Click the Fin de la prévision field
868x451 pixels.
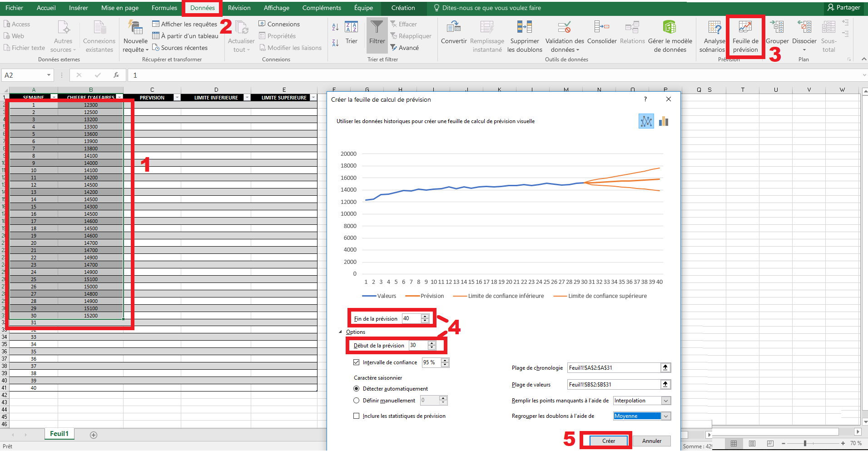coord(411,318)
